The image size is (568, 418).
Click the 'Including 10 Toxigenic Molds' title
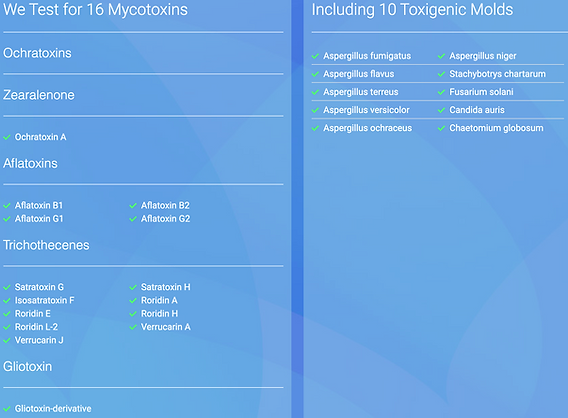[412, 9]
